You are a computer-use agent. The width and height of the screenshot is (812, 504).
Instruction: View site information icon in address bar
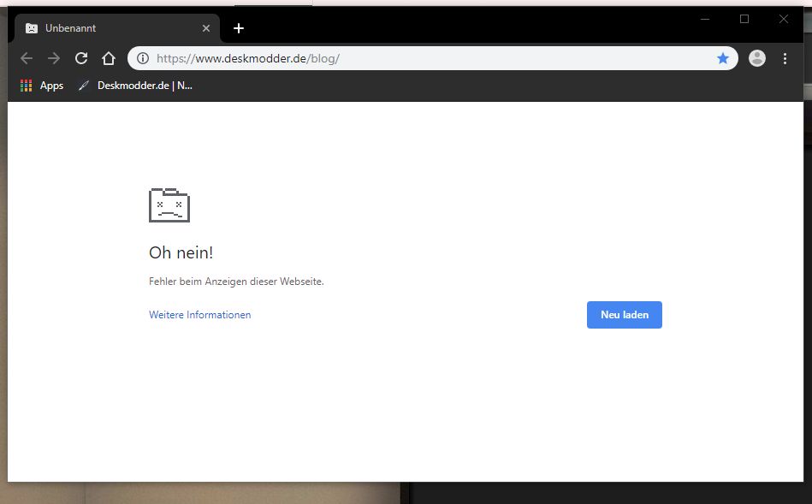coord(143,58)
